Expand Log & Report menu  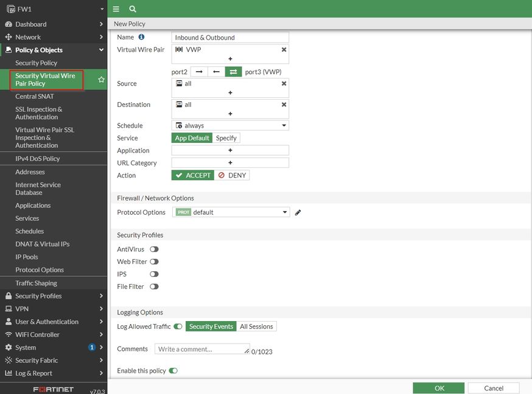tap(54, 373)
